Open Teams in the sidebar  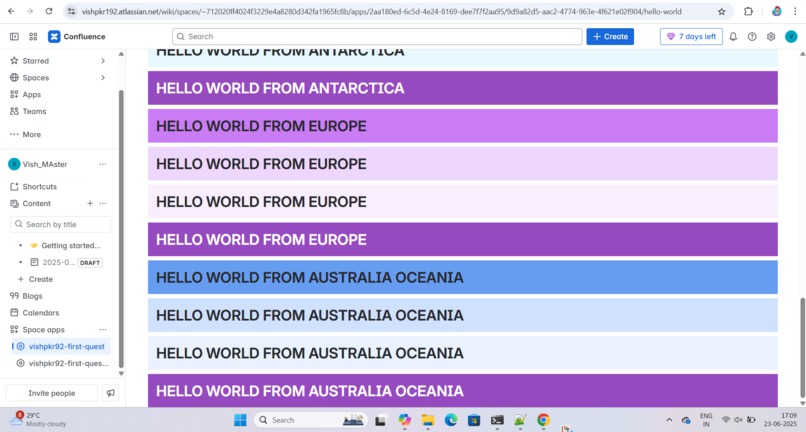coord(34,111)
